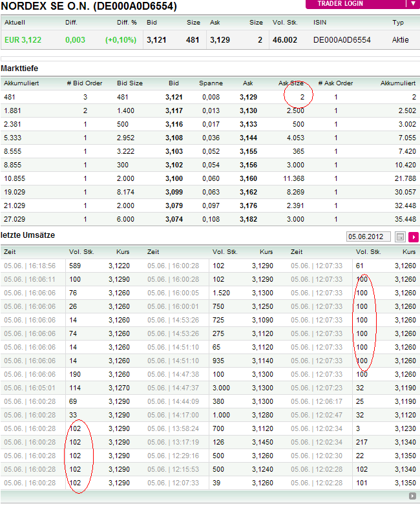Viewport: 420px width, 506px height.
Task: Click the Spanne column header
Action: (211, 83)
